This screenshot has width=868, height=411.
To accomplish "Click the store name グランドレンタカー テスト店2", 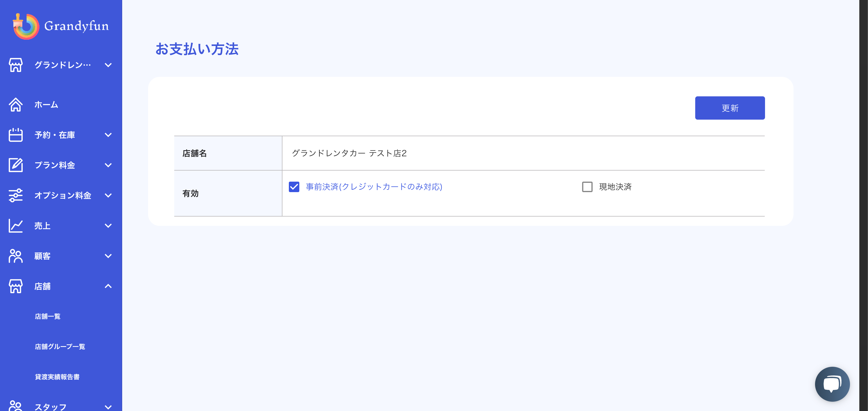I will point(349,153).
